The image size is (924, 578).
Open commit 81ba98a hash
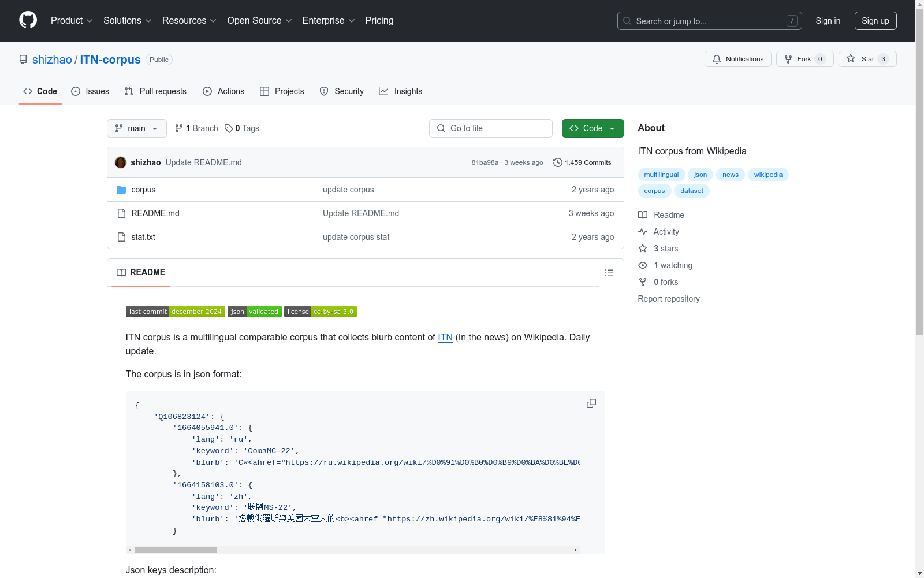[x=485, y=162]
